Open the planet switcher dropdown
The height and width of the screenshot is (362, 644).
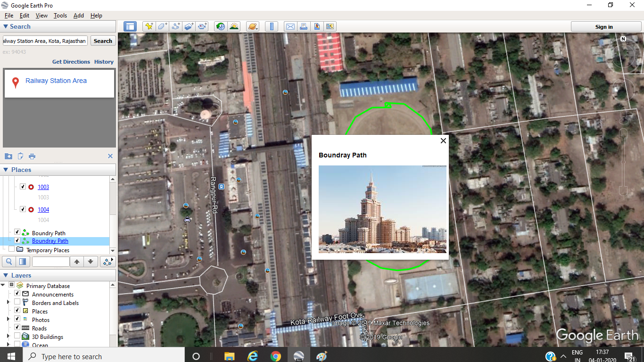point(253,26)
